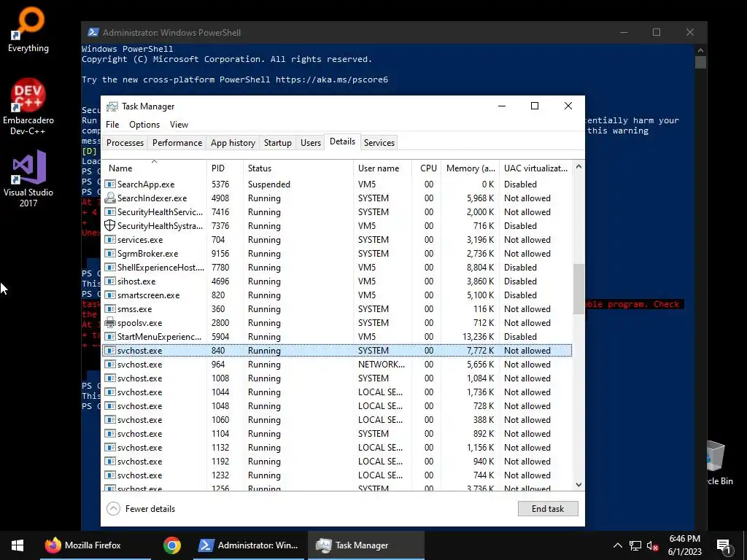Viewport: 747px width, 560px height.
Task: Switch to the Users tab
Action: click(311, 143)
